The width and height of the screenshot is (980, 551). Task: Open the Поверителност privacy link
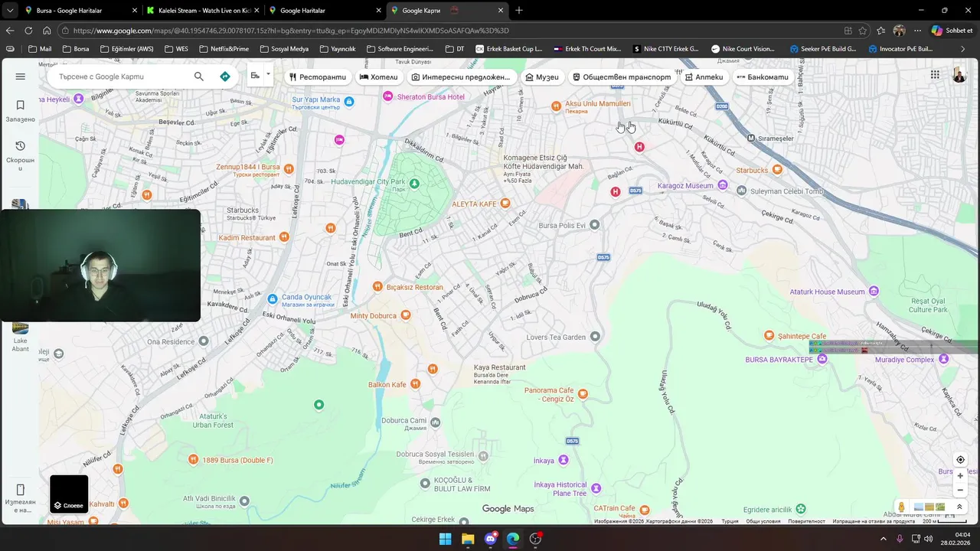pyautogui.click(x=806, y=521)
